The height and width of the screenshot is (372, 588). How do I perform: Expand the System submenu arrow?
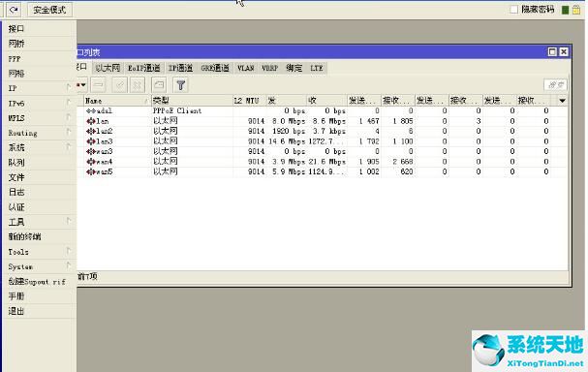[x=68, y=265]
